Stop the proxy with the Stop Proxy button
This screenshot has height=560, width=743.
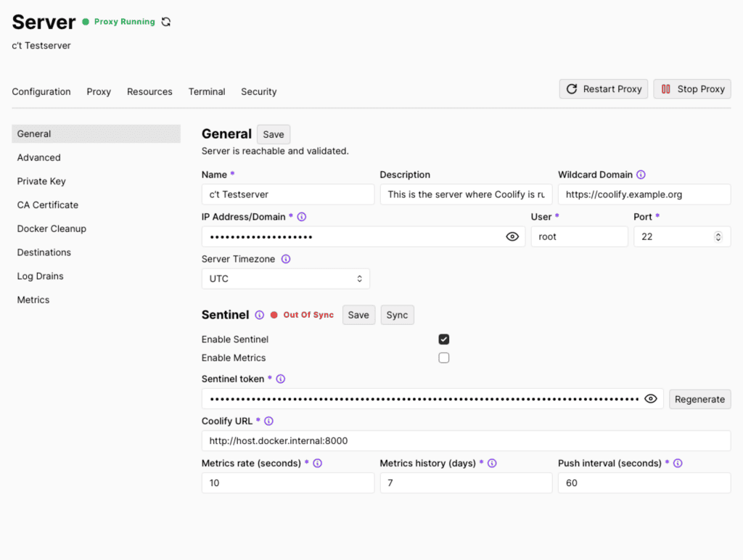pyautogui.click(x=691, y=88)
